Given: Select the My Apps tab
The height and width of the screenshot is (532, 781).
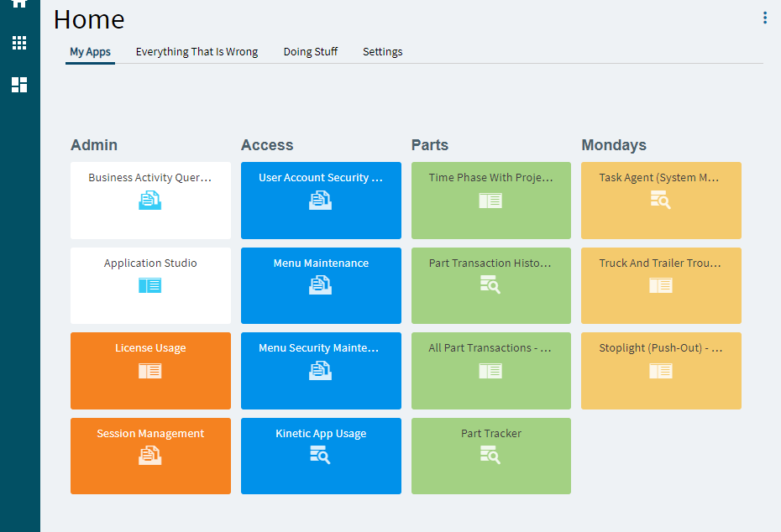Looking at the screenshot, I should point(90,52).
